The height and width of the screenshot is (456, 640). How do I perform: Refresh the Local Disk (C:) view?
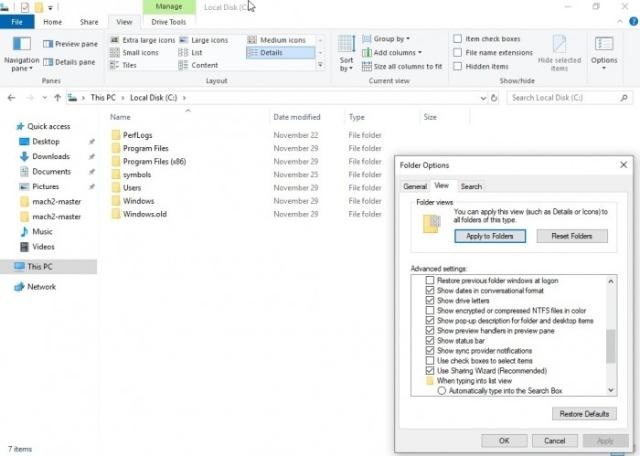[x=494, y=98]
